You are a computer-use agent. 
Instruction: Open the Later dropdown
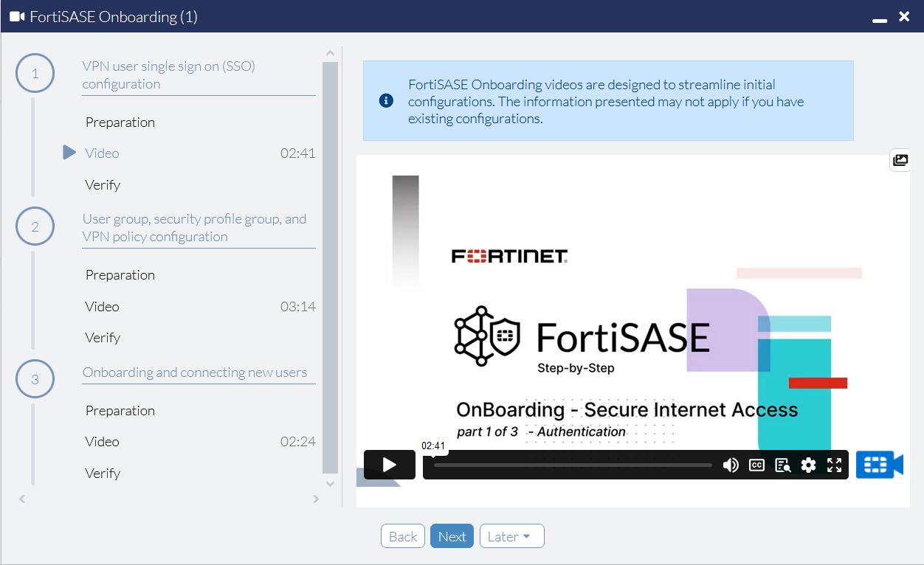tap(511, 535)
